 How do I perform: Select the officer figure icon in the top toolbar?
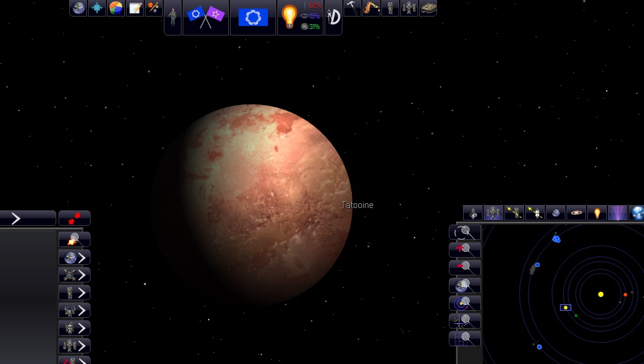pos(172,16)
